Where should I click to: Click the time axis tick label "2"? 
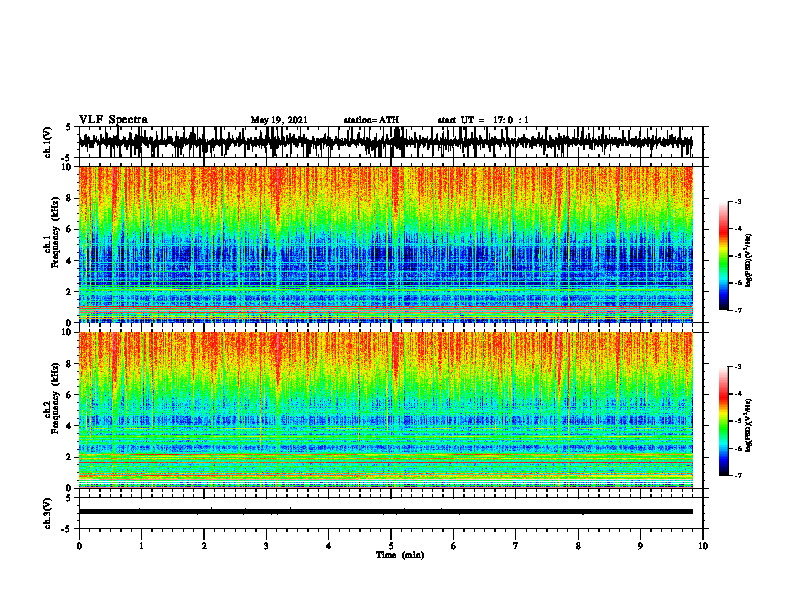coord(204,546)
